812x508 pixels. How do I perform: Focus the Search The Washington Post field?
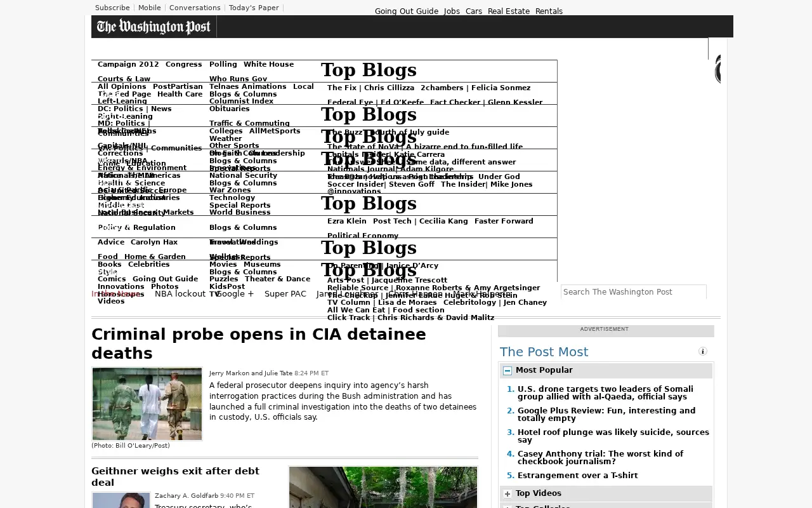click(x=633, y=292)
